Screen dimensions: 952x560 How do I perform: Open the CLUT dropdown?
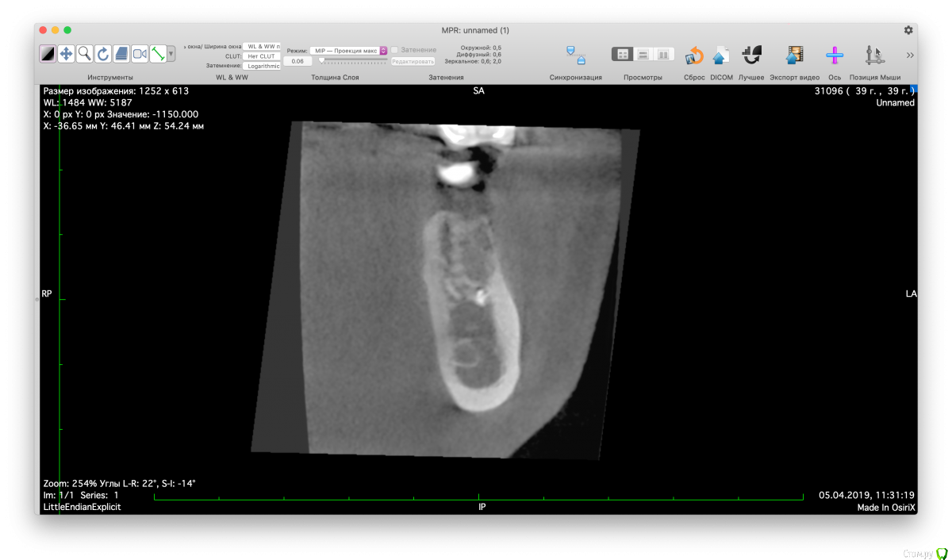(x=262, y=56)
